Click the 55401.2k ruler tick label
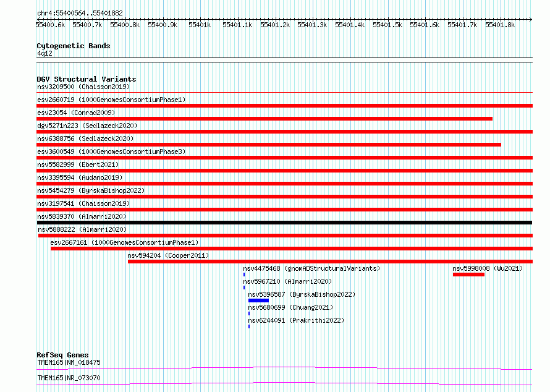 click(275, 25)
